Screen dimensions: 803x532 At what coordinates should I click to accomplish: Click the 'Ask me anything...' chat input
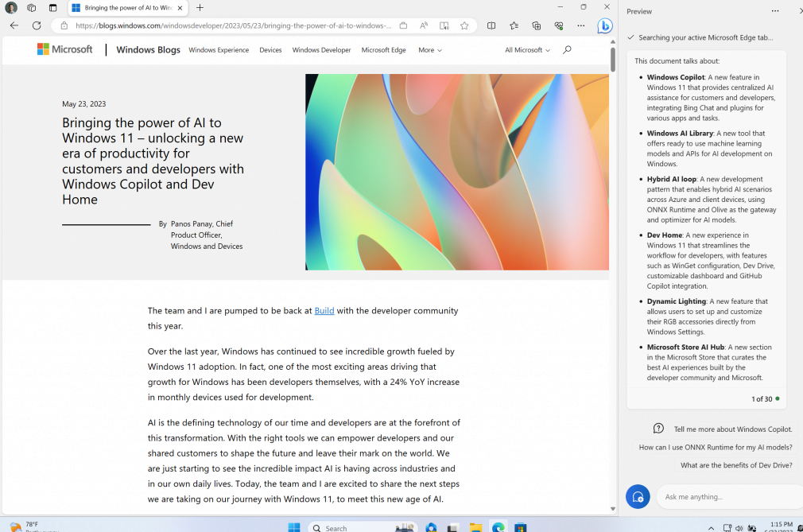[727, 497]
